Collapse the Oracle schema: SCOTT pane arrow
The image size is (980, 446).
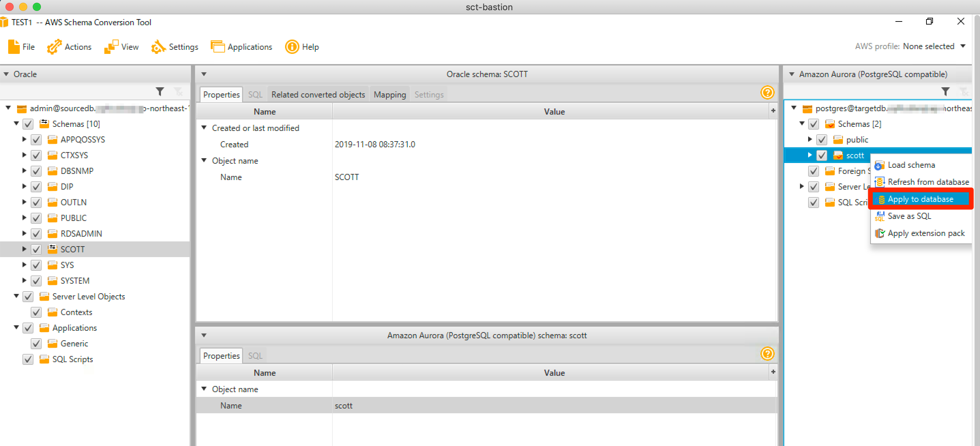(x=204, y=74)
